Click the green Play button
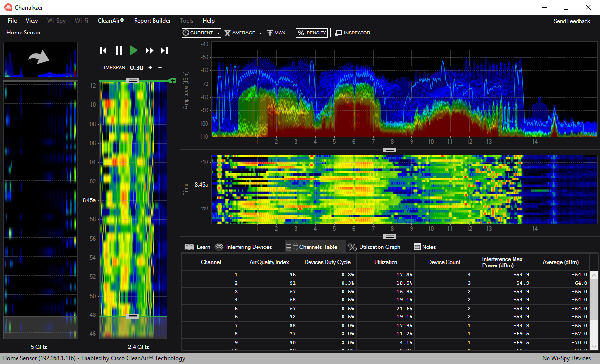 [x=134, y=50]
